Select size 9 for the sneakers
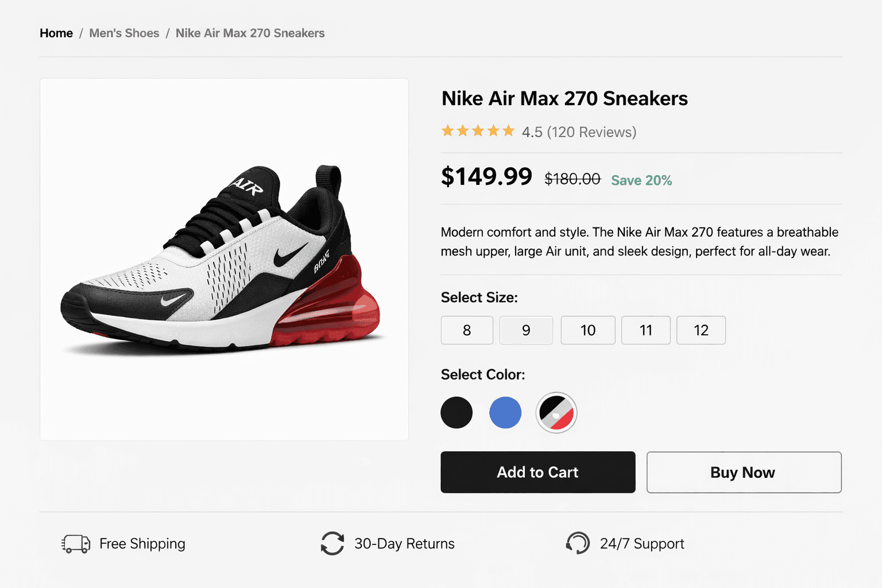Viewport: 882px width, 588px height. click(525, 330)
